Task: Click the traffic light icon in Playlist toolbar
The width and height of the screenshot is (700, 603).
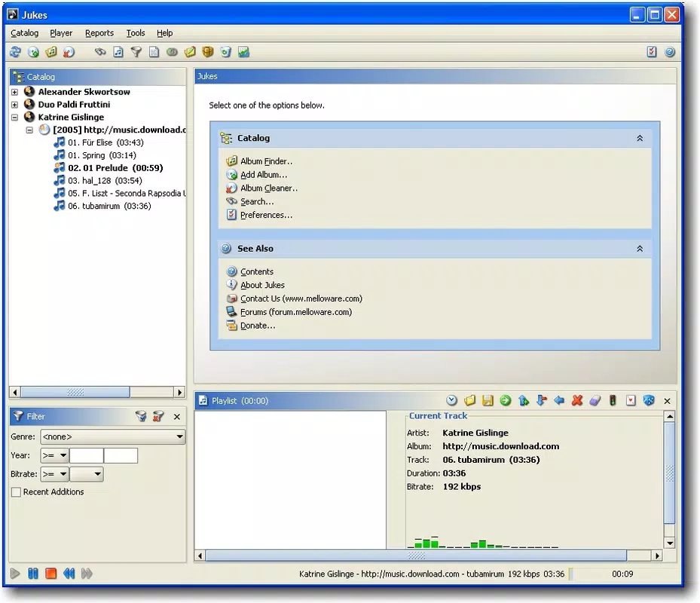Action: (613, 401)
